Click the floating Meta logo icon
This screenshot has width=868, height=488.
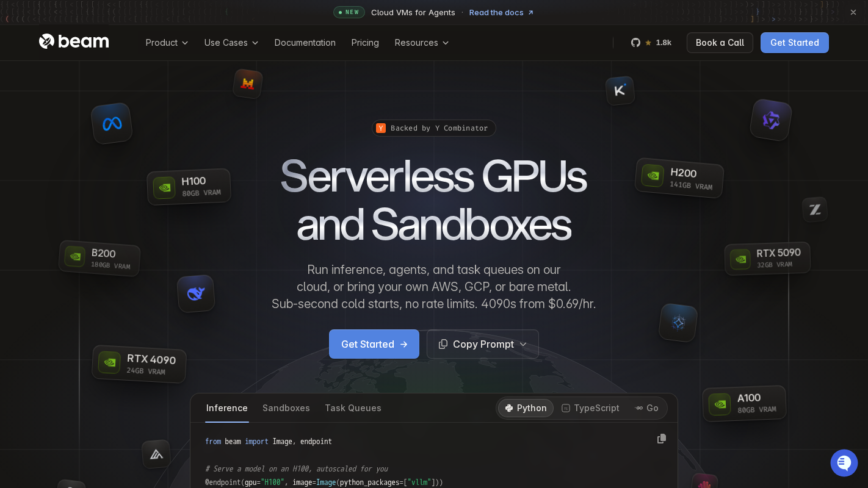[112, 123]
